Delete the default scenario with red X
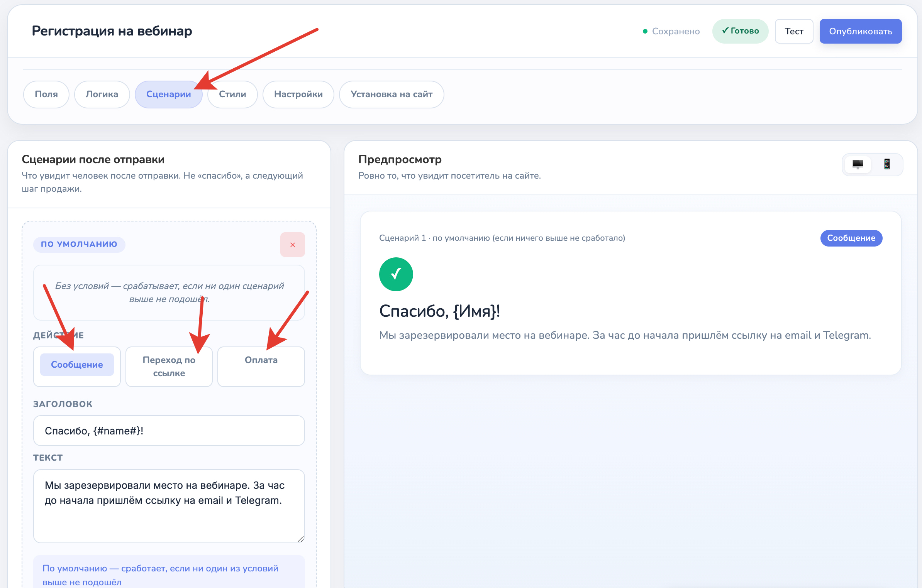The height and width of the screenshot is (588, 922). (293, 245)
